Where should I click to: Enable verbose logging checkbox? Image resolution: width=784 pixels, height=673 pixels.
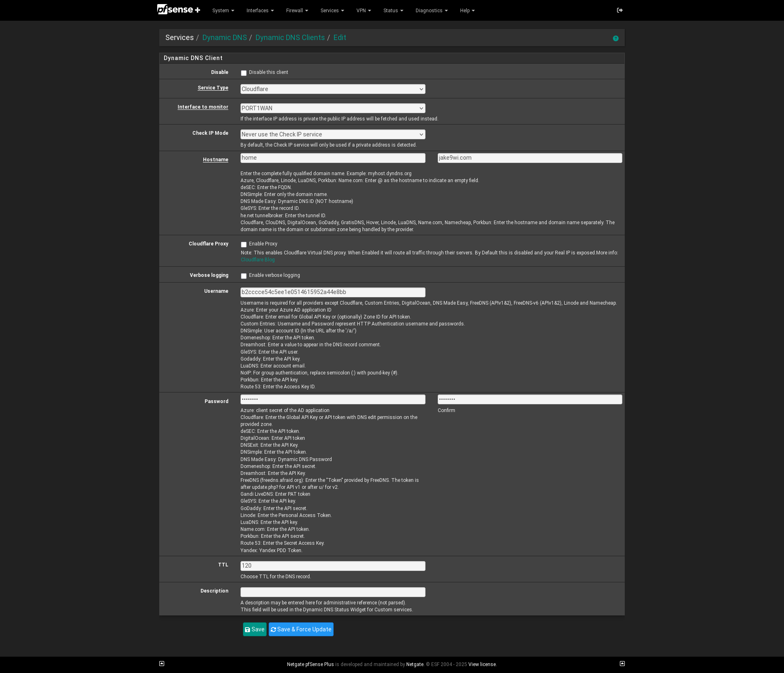coord(244,276)
